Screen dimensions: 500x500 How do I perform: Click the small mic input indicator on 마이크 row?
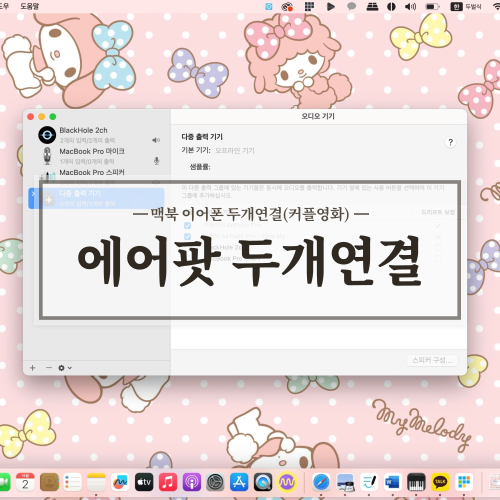point(156,161)
